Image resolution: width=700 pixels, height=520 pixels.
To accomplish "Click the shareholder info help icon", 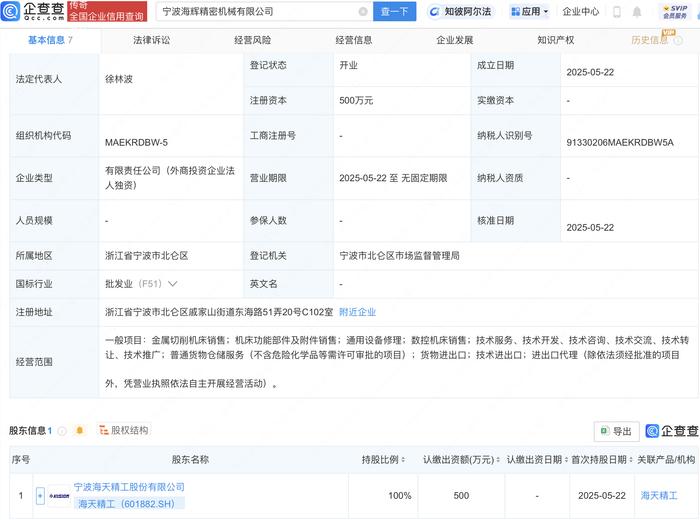I will pyautogui.click(x=62, y=431).
